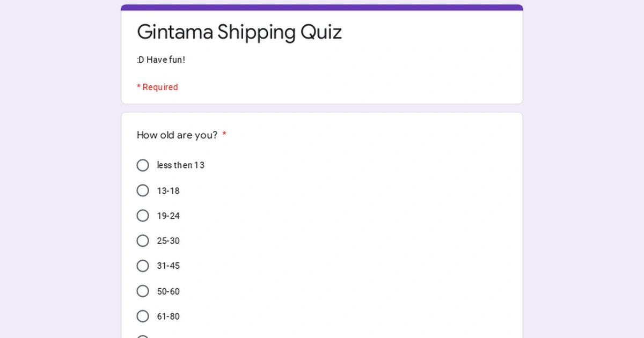Select the '19-24' radio button
The height and width of the screenshot is (338, 644).
[143, 216]
